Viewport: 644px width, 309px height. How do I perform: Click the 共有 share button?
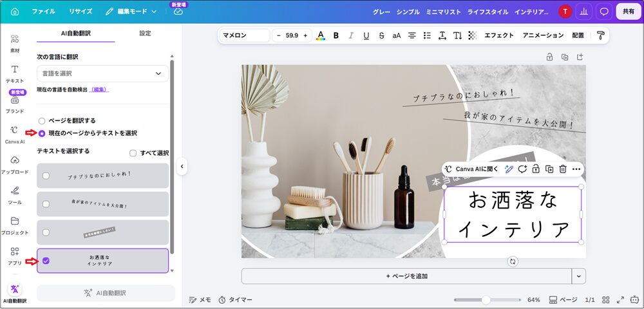click(x=629, y=12)
